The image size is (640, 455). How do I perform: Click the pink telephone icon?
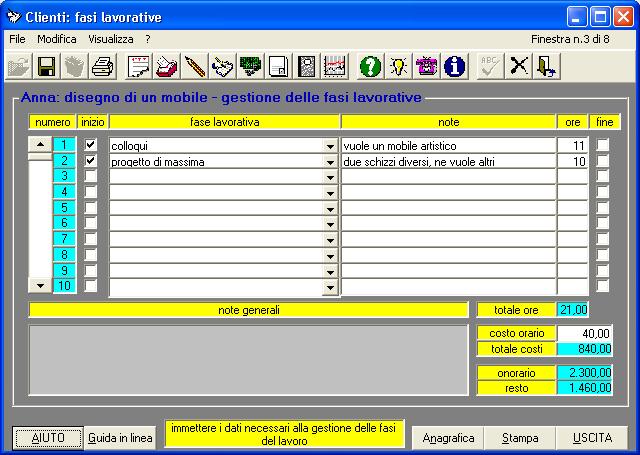click(426, 66)
